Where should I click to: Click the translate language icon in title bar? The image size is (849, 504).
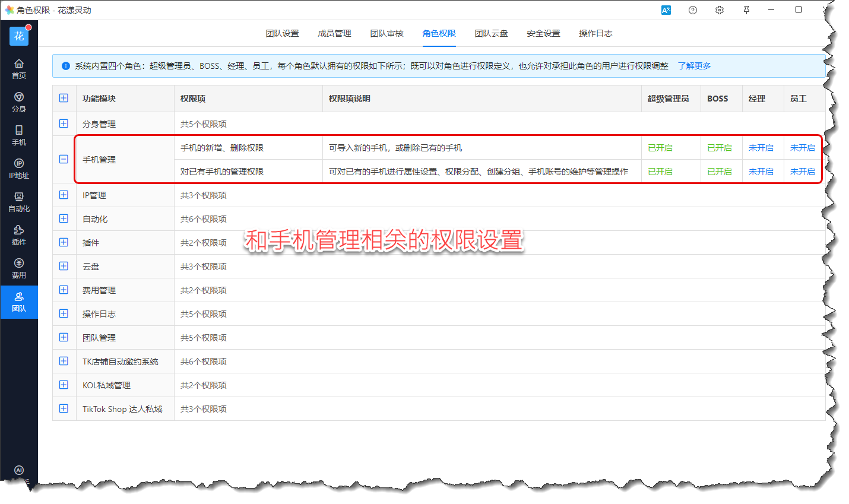click(666, 10)
